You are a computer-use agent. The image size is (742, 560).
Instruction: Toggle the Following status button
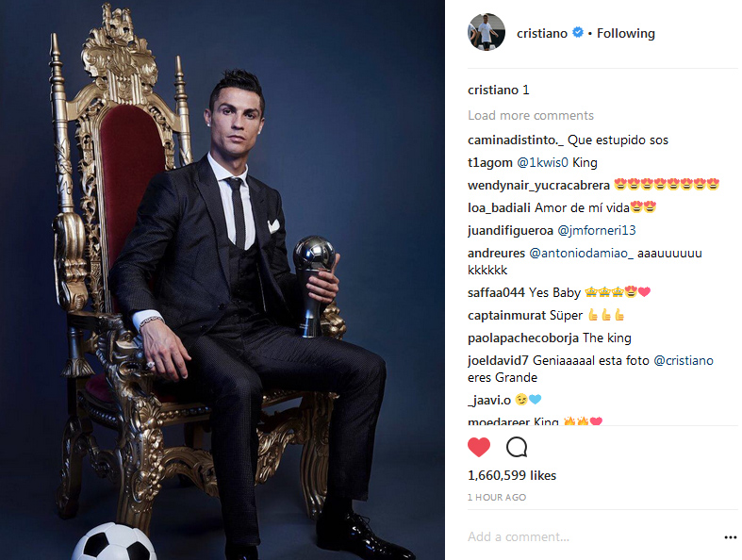tap(626, 33)
